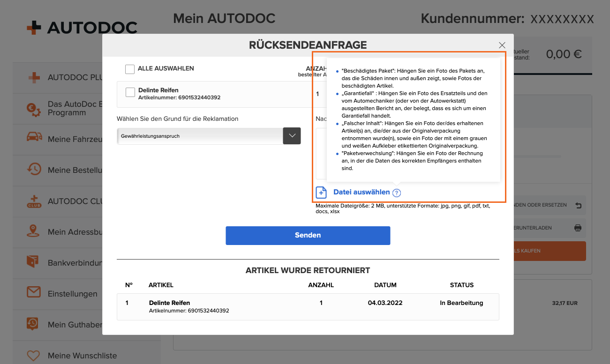Check the Alle Auswählen checkbox
The height and width of the screenshot is (364, 610).
pos(130,69)
